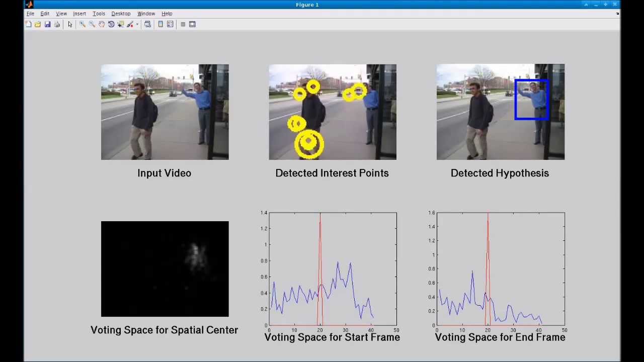Open the Window menu
Screen dimensions: 644x362
(x=146, y=14)
